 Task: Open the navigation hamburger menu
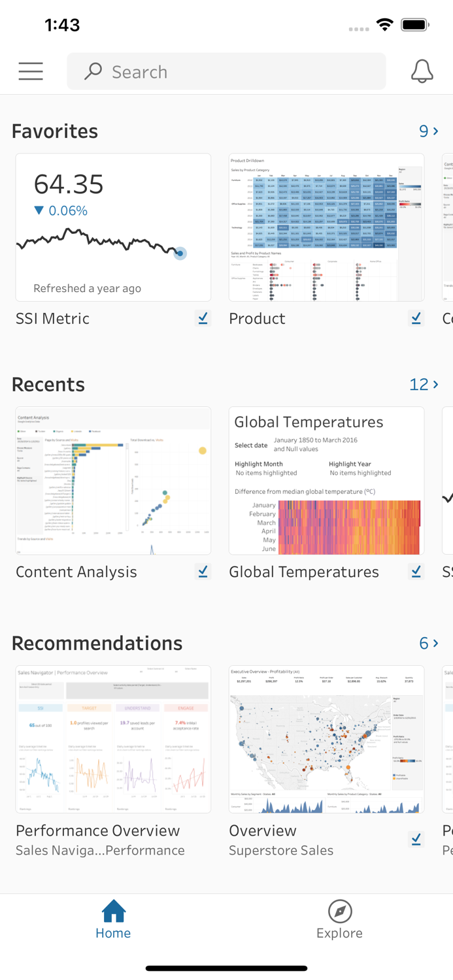click(30, 71)
